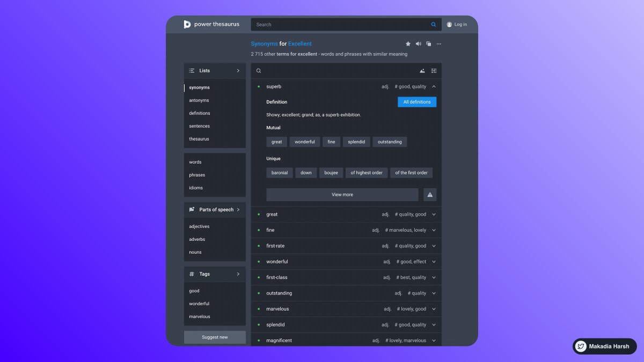644x362 pixels.
Task: Click the Parts of speech panel icon
Action: tap(192, 210)
